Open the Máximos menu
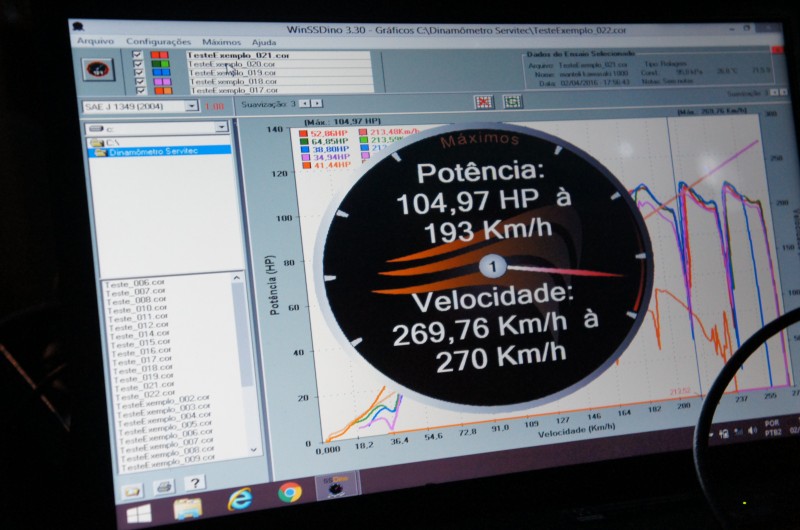800x530 pixels. click(x=221, y=42)
